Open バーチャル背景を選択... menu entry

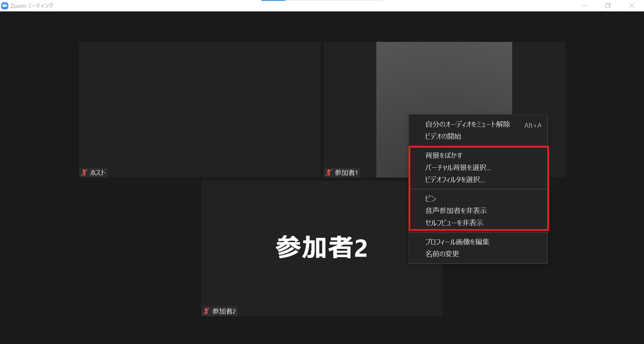[x=458, y=167]
